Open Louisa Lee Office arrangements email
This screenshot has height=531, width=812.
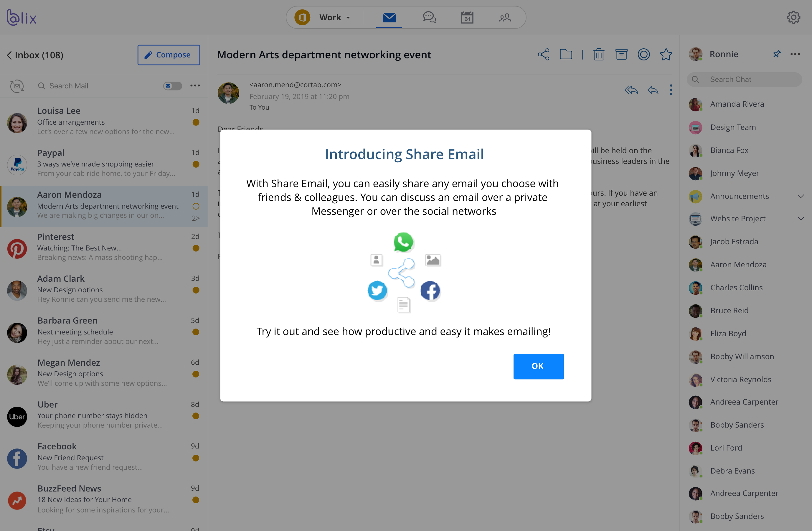point(104,122)
